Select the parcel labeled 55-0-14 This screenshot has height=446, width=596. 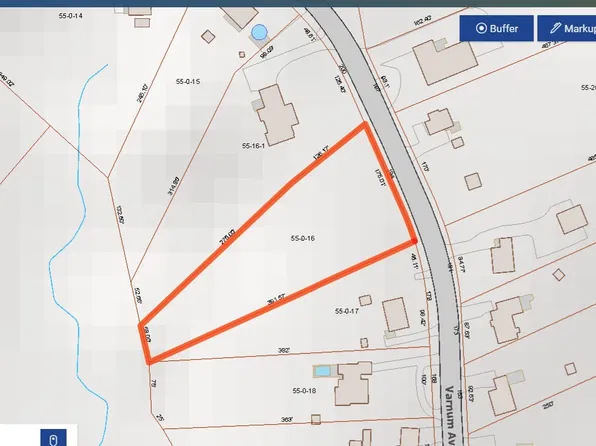(71, 16)
